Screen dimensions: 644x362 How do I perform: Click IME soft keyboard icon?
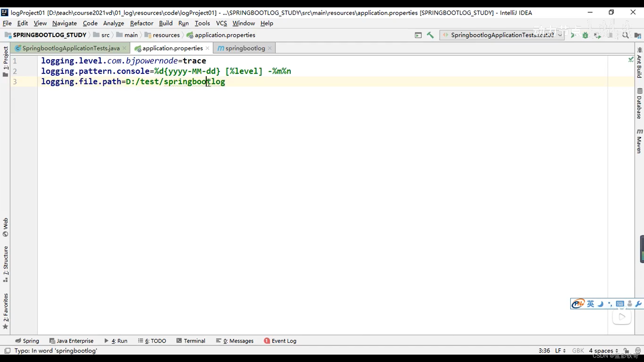pyautogui.click(x=620, y=304)
